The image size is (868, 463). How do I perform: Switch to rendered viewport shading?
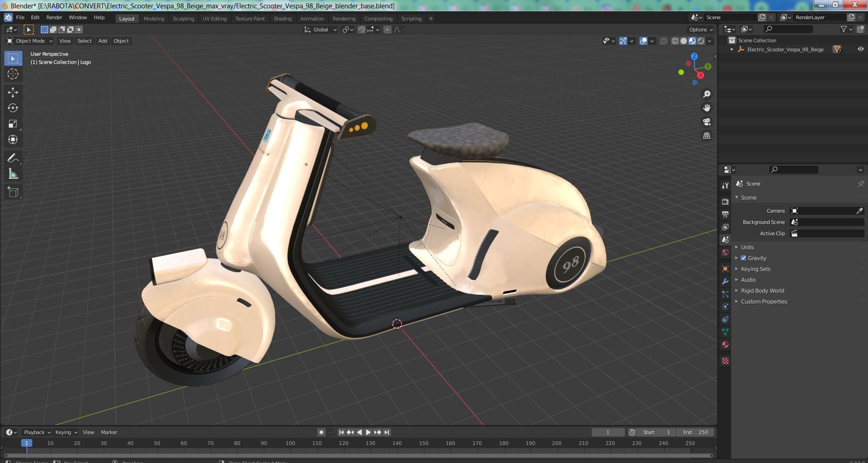(701, 41)
